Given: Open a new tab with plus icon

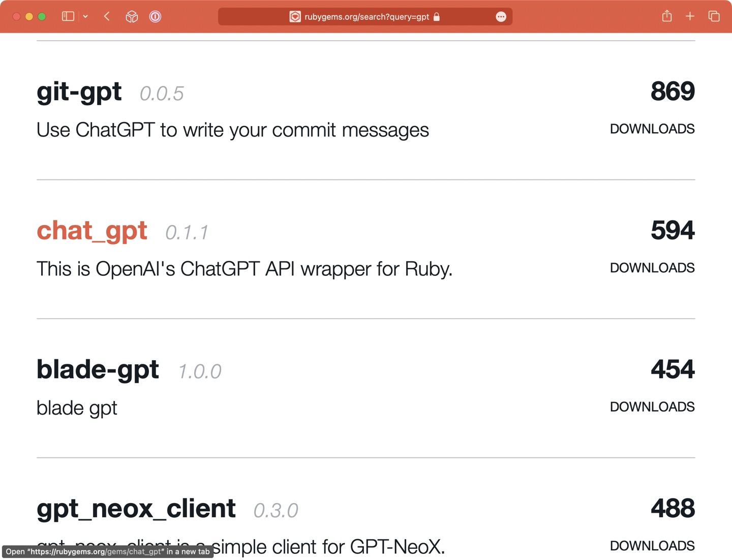Looking at the screenshot, I should coord(690,16).
